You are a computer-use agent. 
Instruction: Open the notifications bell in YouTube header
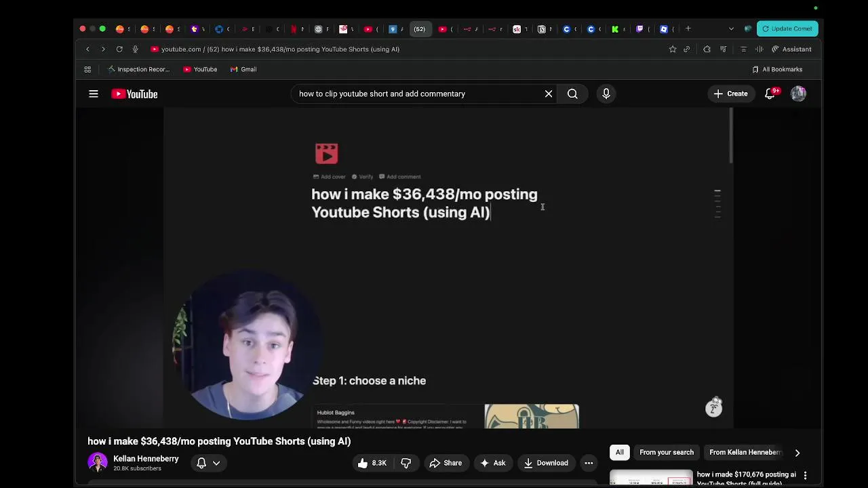point(770,94)
